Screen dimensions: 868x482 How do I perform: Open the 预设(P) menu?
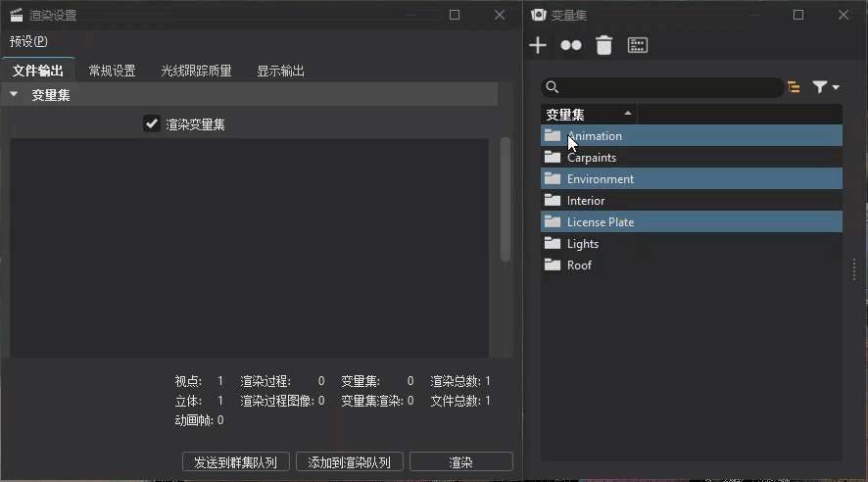point(28,41)
